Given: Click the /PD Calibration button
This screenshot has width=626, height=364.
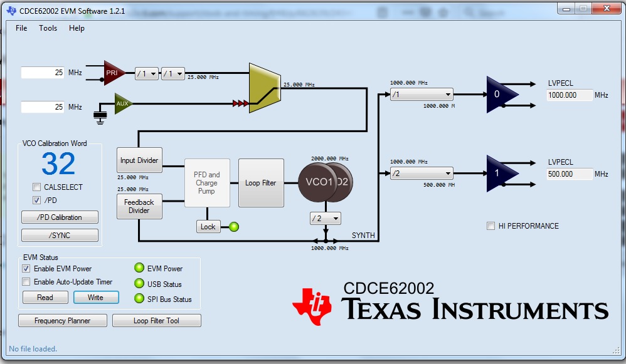Looking at the screenshot, I should (x=60, y=217).
